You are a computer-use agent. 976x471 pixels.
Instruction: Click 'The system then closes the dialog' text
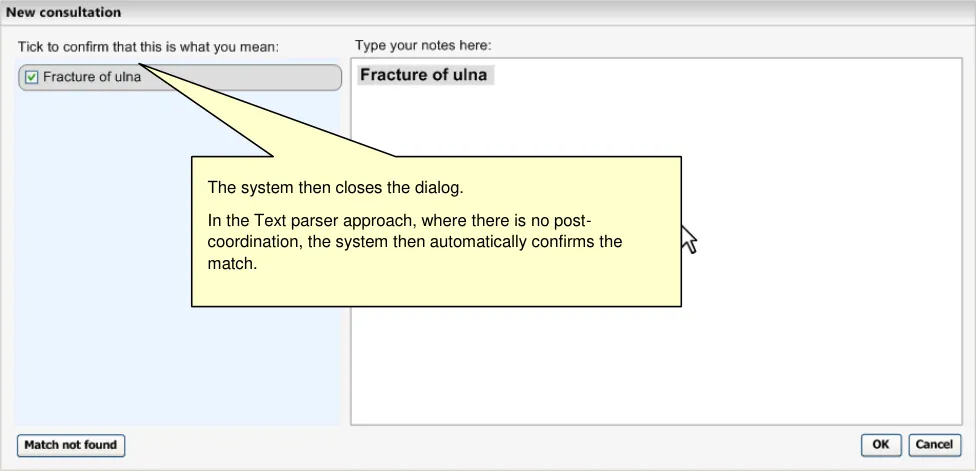pos(335,188)
